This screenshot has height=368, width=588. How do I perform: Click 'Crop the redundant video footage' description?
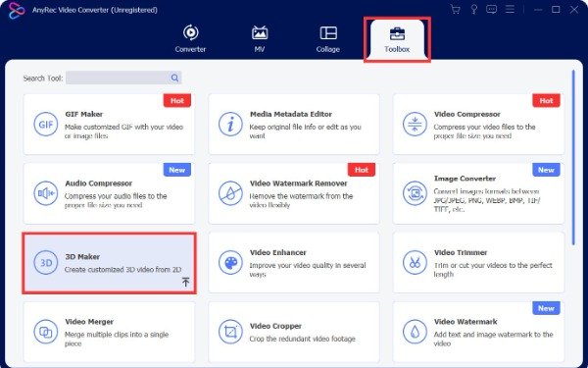coord(302,339)
